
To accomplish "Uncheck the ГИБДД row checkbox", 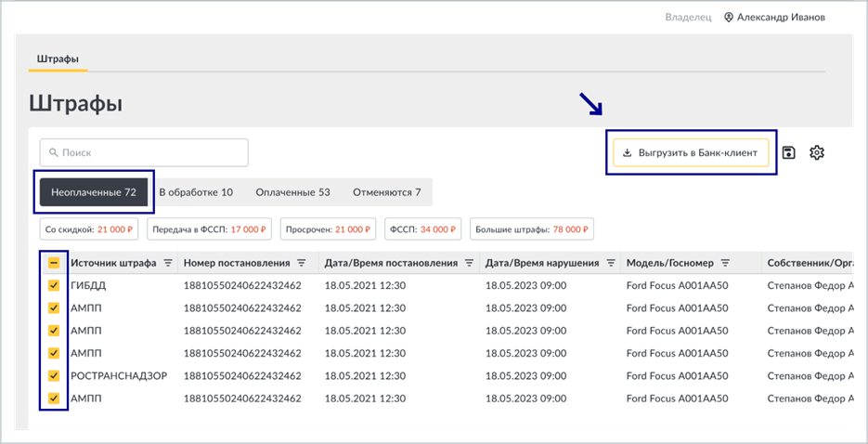I will (x=54, y=286).
